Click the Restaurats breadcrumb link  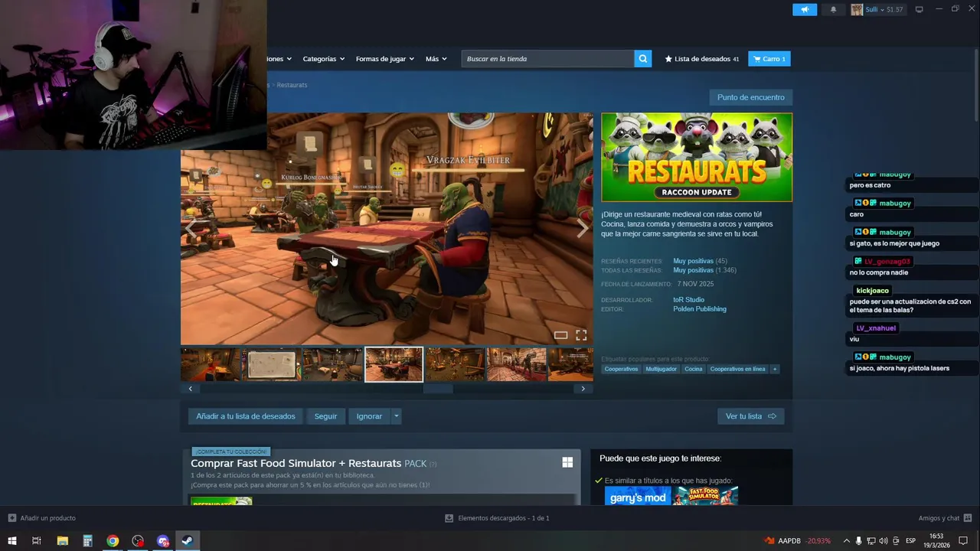292,85
